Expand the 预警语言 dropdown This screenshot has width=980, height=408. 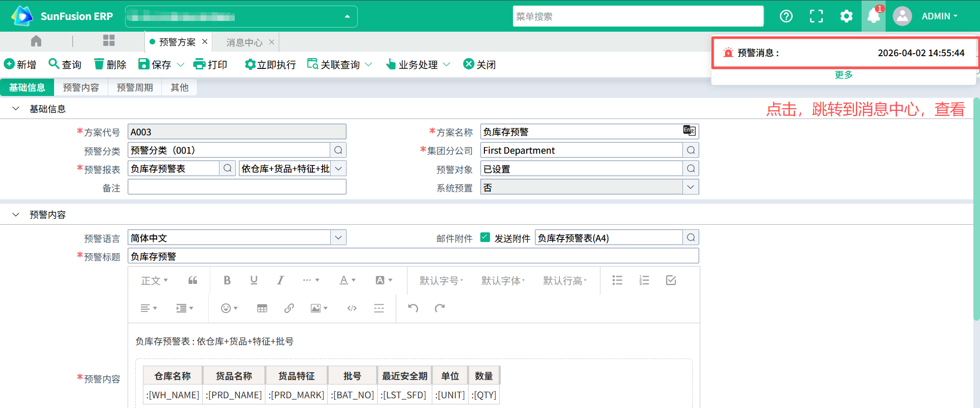click(338, 237)
